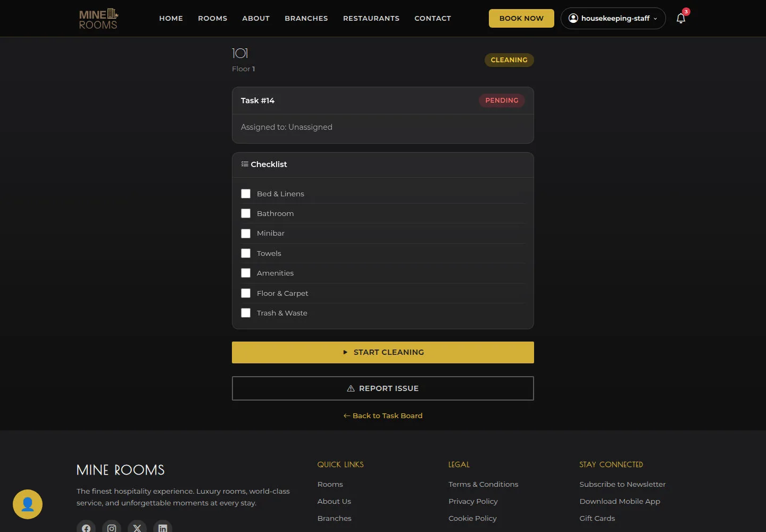Open the floating profile chat bubble

(28, 504)
